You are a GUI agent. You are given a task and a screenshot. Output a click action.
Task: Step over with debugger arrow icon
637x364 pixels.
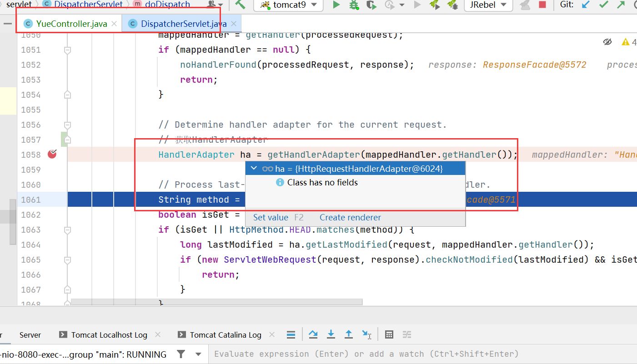(313, 334)
